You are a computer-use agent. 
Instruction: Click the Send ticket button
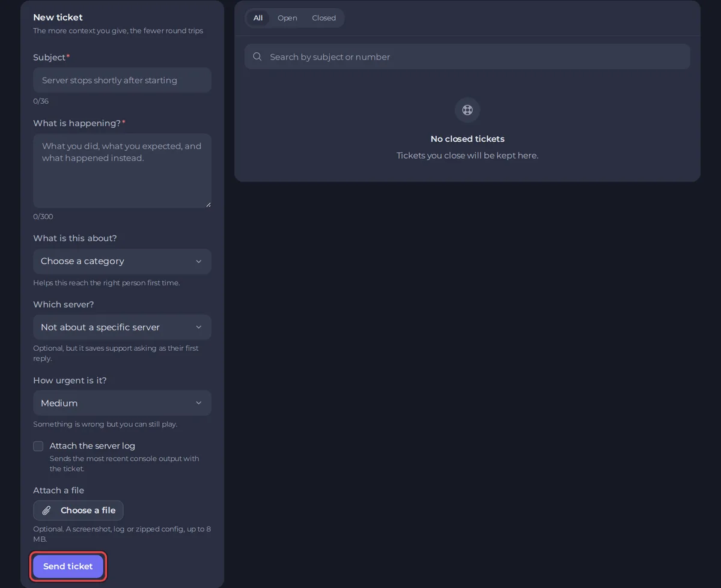click(68, 566)
